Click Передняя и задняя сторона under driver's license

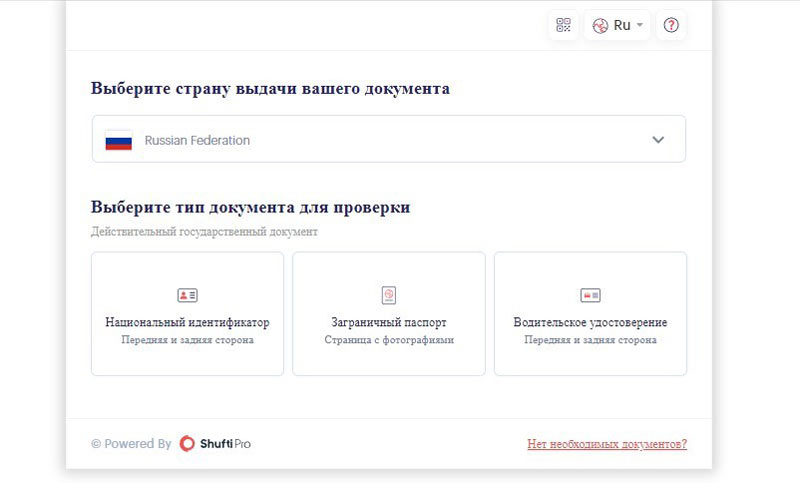[x=590, y=340]
